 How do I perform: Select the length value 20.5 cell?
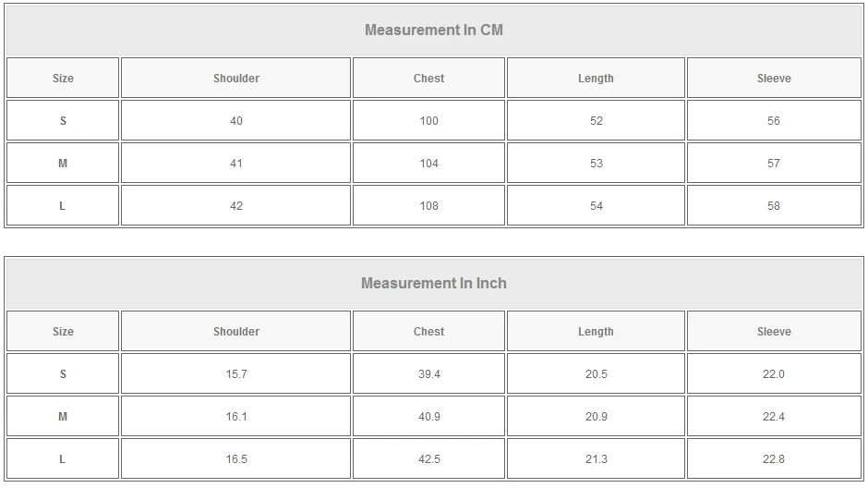[596, 374]
